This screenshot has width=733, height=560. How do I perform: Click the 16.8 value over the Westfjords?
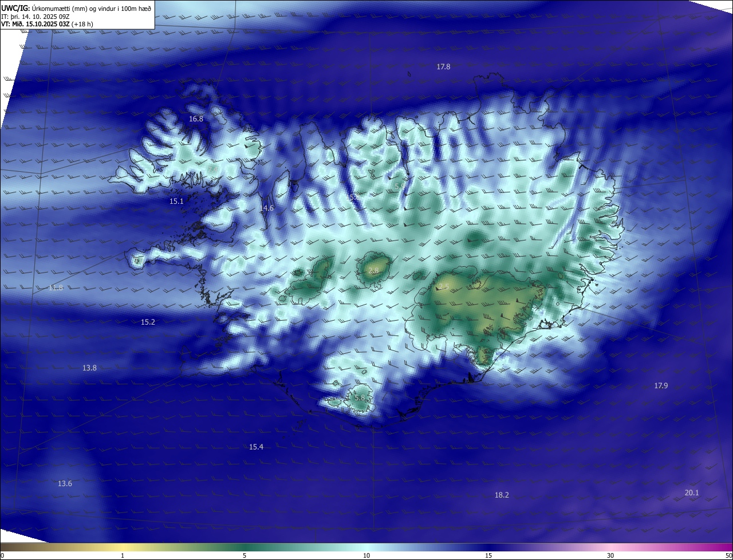(196, 119)
